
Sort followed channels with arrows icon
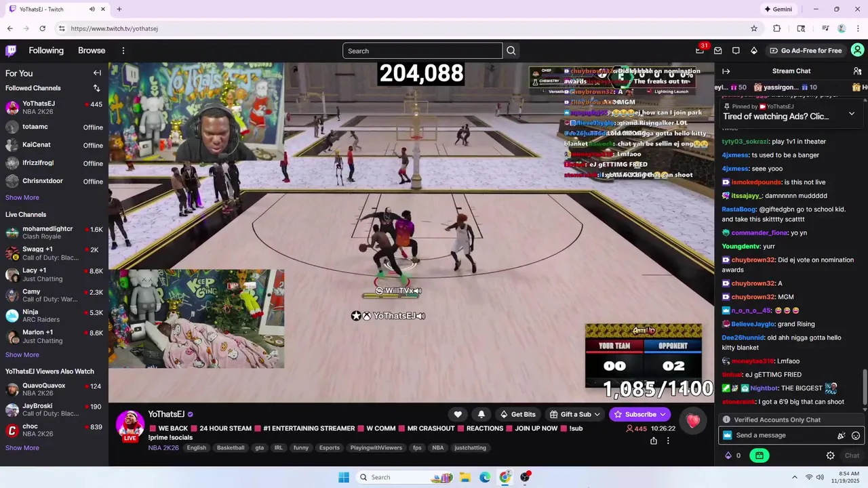(x=96, y=88)
